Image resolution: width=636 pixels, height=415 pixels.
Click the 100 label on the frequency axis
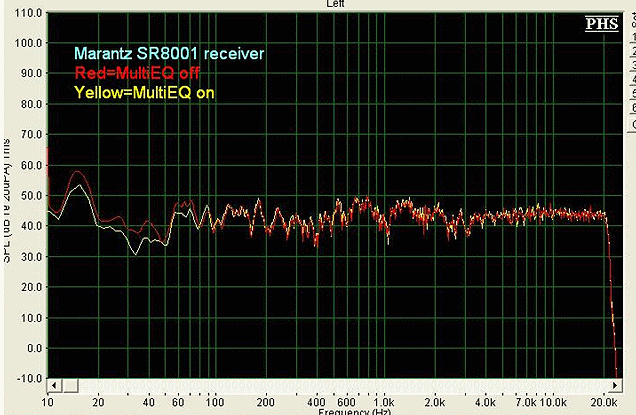pyautogui.click(x=215, y=402)
